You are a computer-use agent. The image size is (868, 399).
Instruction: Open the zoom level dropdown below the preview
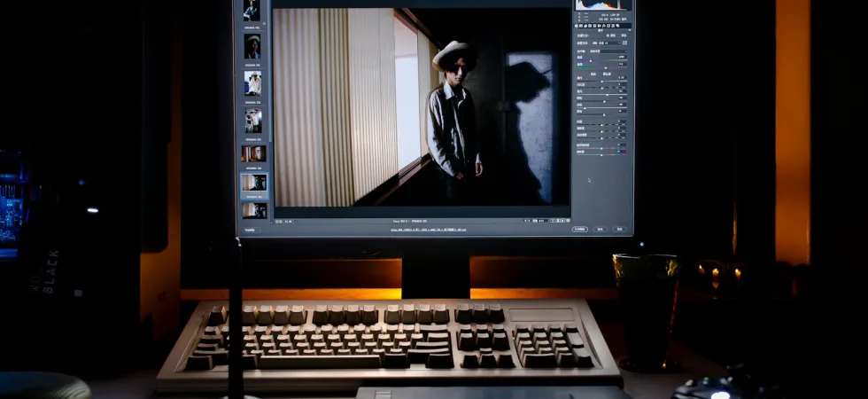[x=291, y=221]
